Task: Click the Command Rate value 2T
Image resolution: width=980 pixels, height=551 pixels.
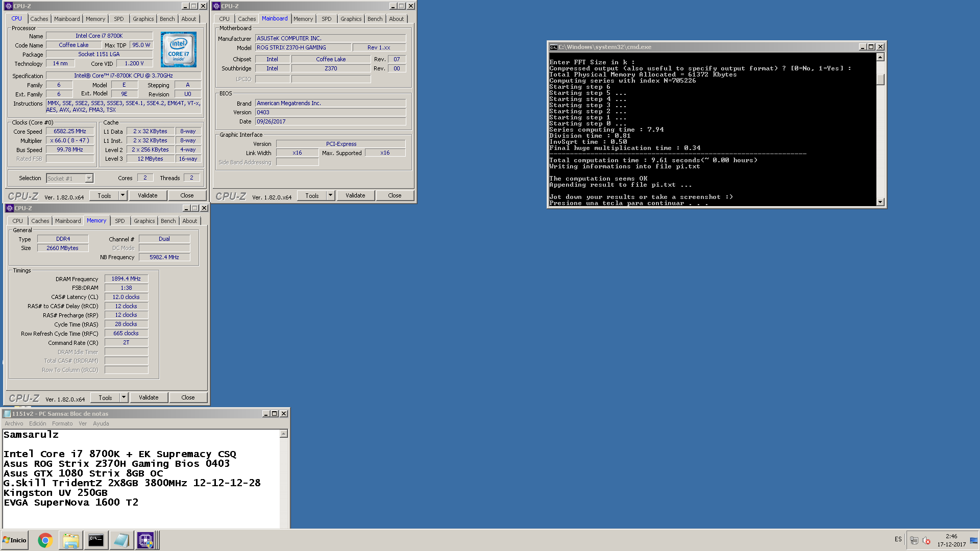Action: tap(126, 342)
